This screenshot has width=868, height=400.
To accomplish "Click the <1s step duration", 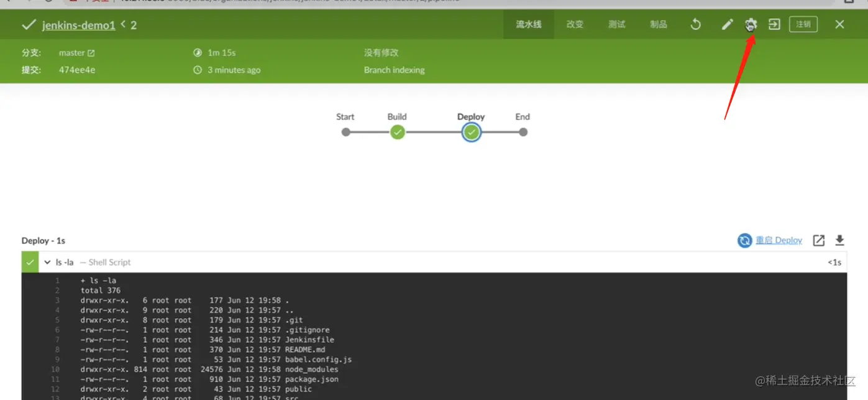I will pyautogui.click(x=834, y=263).
